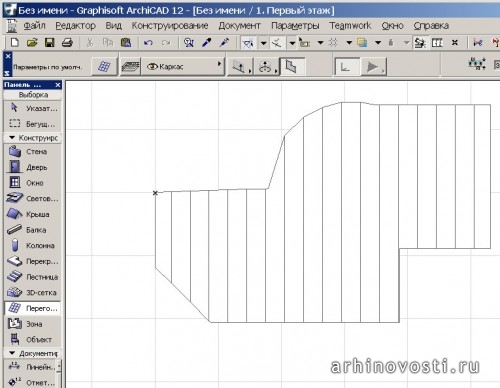This screenshot has width=500, height=388.
Task: Click the Paste clipboard icon
Action: [x=126, y=43]
